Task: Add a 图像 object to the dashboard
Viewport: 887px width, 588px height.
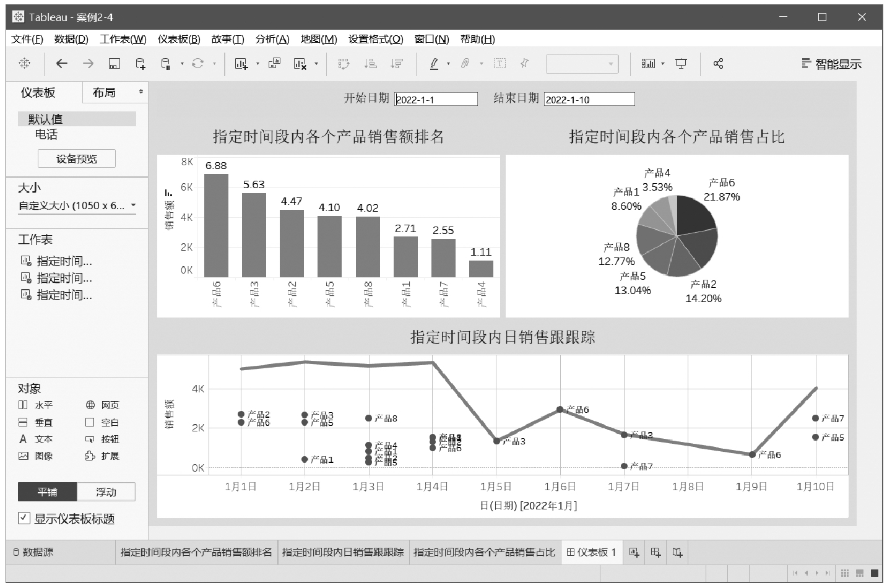Action: (x=36, y=456)
